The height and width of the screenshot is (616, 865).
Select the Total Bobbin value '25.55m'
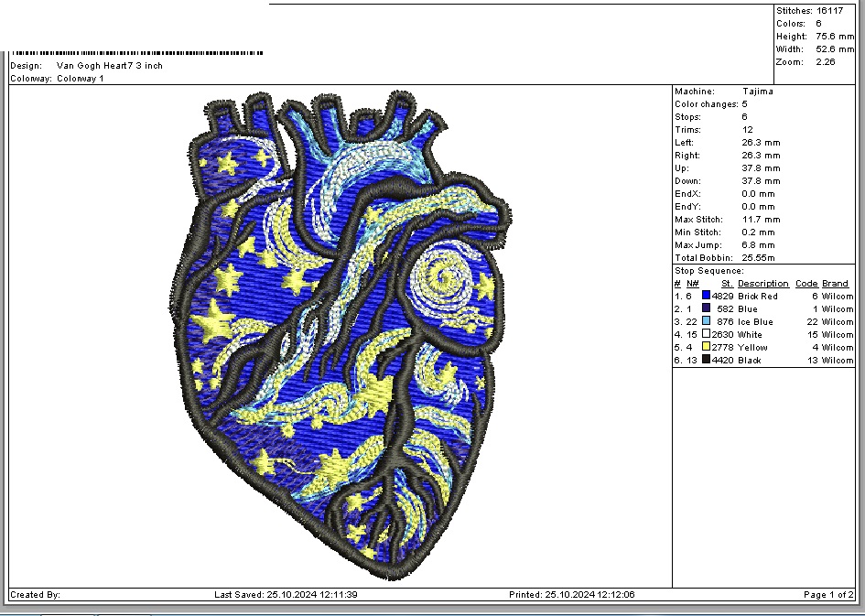759,257
